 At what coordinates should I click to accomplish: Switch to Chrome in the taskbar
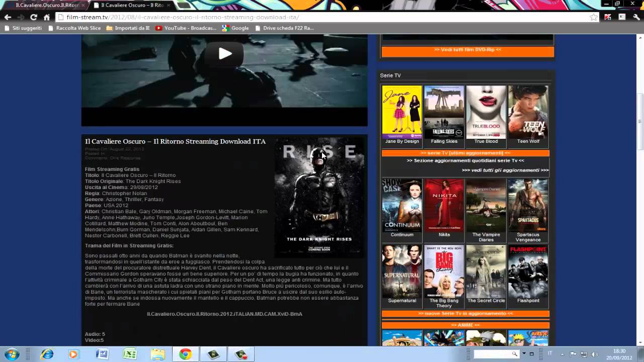click(185, 354)
